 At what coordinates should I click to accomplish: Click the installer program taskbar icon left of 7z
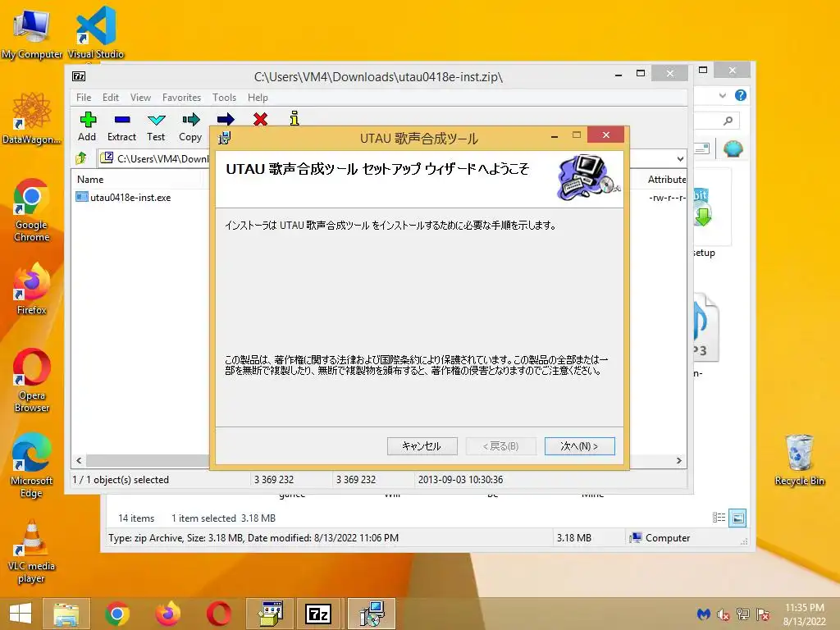[270, 614]
